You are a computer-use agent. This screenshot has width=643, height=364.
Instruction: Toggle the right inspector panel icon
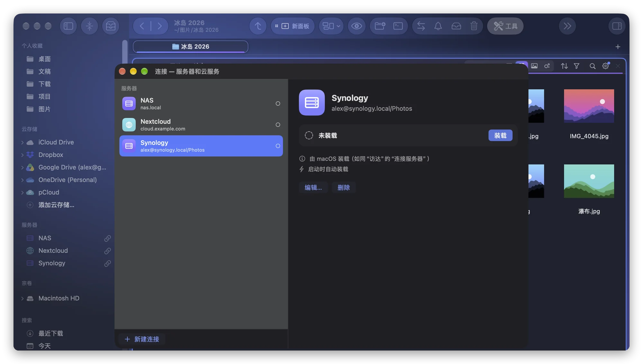617,26
